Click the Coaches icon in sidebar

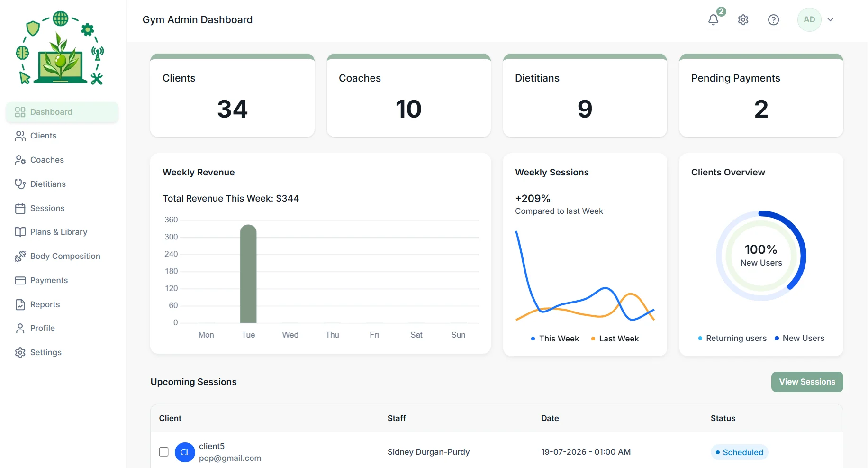[x=20, y=160]
